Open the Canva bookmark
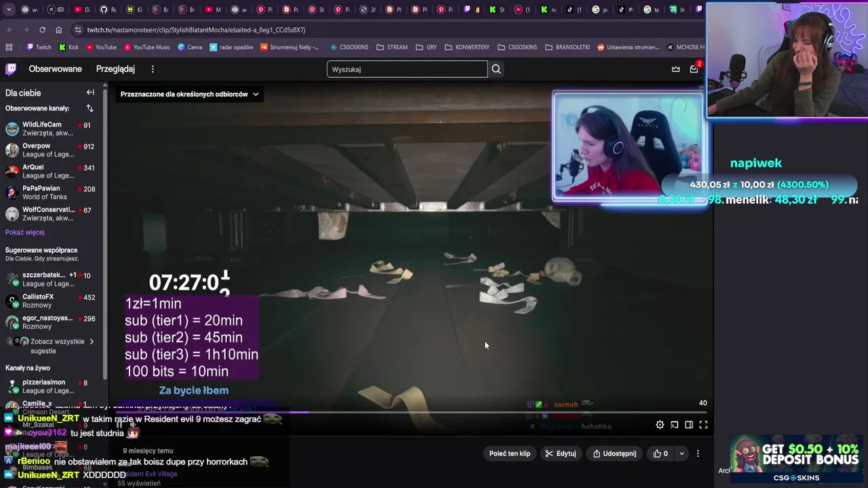Screen dimensions: 868x488 190,47
